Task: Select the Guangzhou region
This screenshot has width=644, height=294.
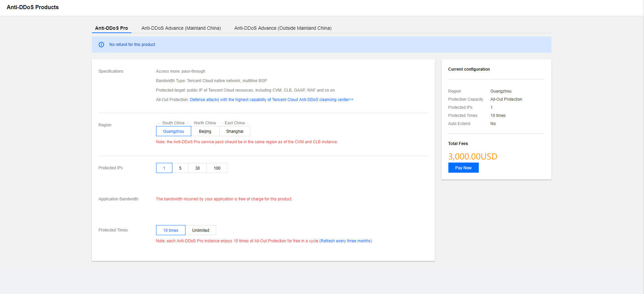Action: click(174, 131)
